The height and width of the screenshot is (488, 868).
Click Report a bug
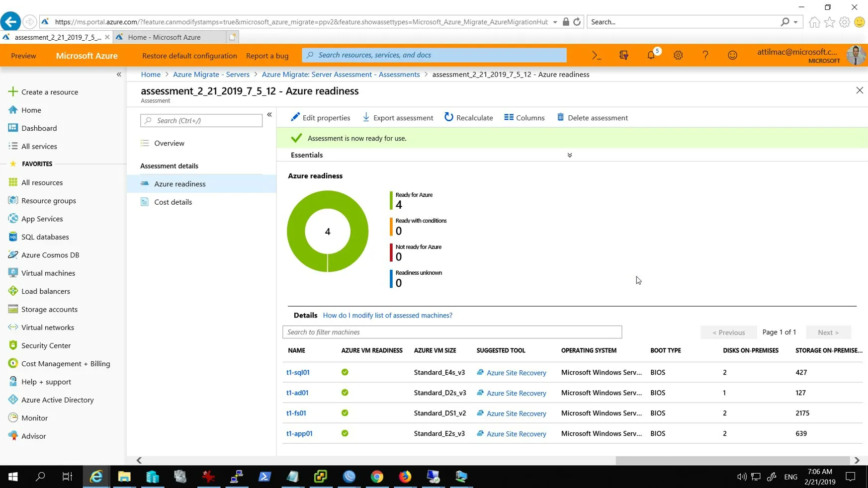click(x=267, y=56)
